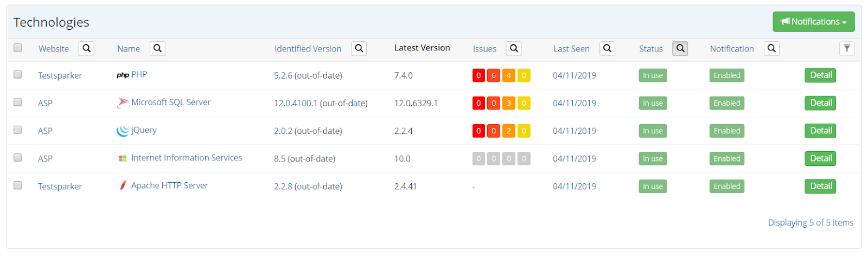Open the Website column search icon

[86, 48]
